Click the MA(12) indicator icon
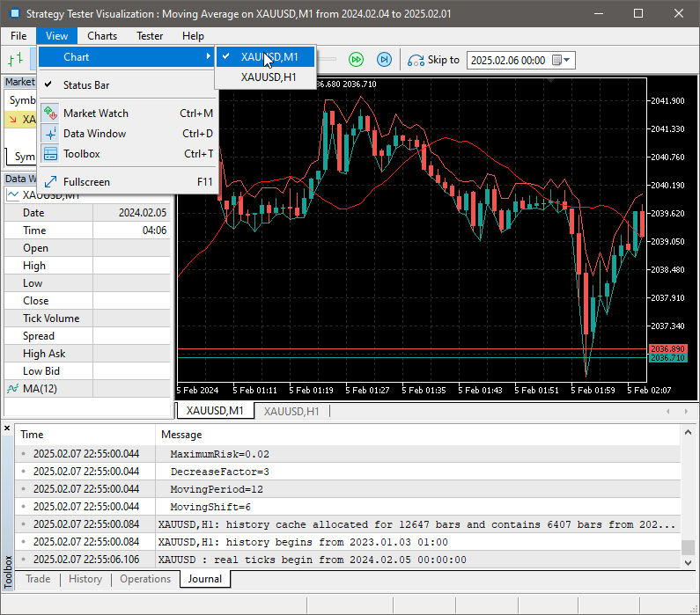This screenshot has width=700, height=615. tap(12, 389)
